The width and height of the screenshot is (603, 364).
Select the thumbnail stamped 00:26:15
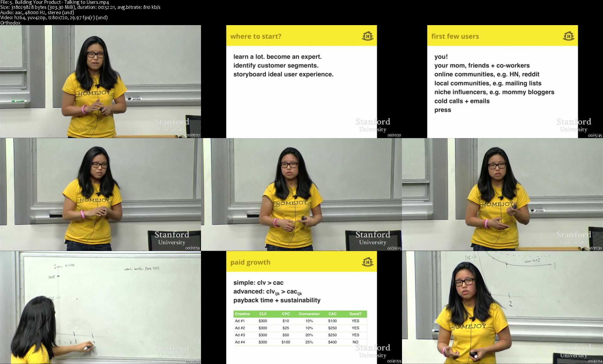click(301, 195)
